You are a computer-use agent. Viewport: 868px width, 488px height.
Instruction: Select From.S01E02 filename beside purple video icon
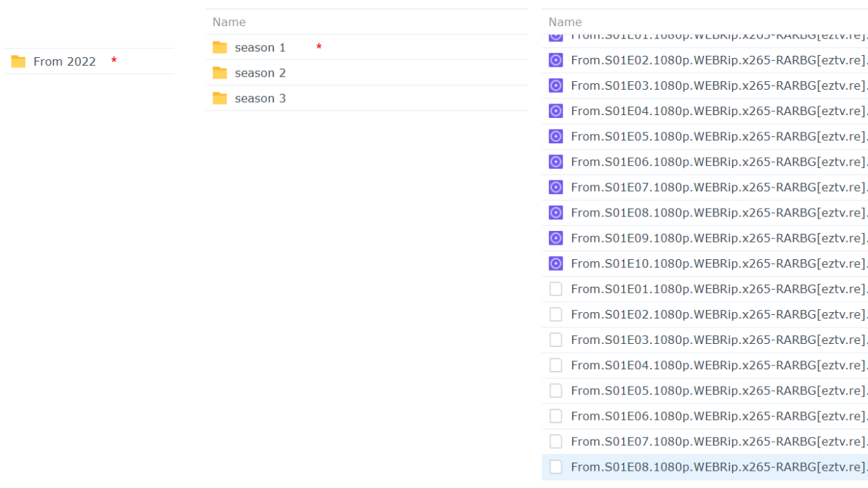pyautogui.click(x=719, y=60)
